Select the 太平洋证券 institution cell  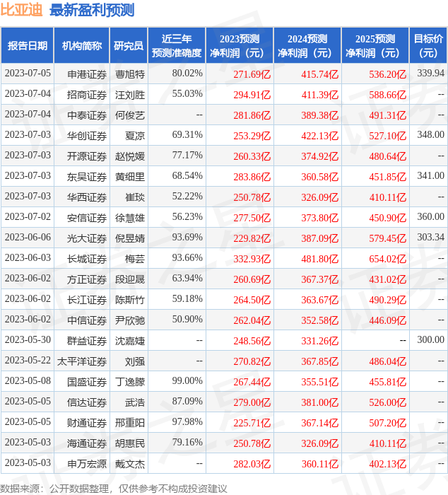[x=82, y=361]
